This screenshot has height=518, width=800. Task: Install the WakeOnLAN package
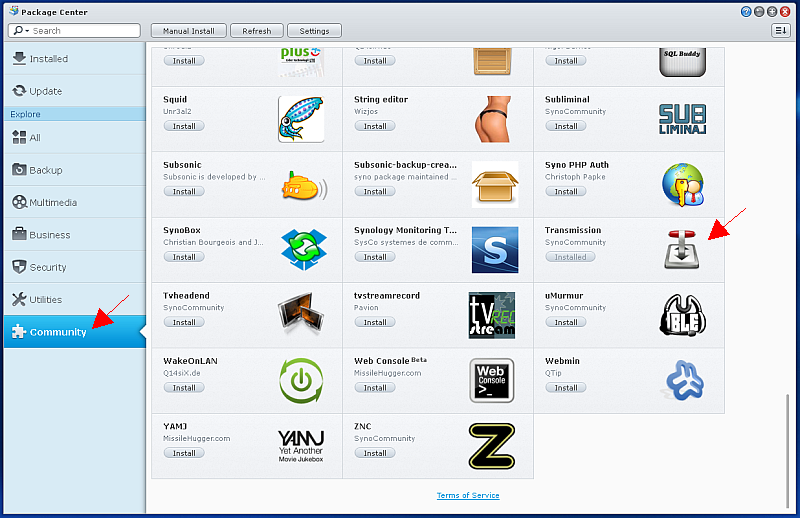point(184,387)
